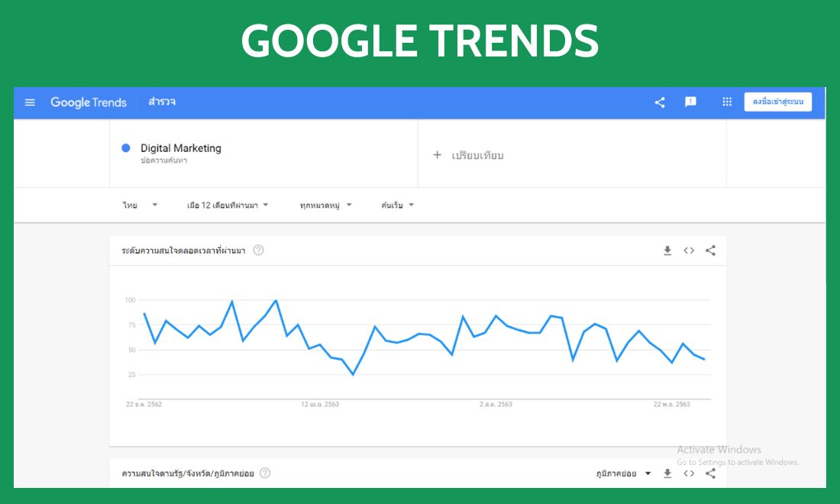
Task: Open the category dropdown ทุกหมวดหมู่
Action: click(325, 205)
